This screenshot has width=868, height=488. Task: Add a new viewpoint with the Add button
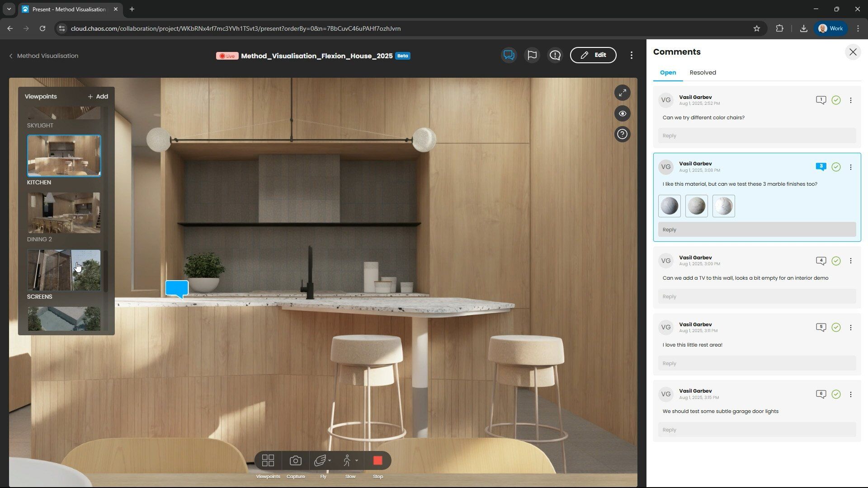coord(97,96)
